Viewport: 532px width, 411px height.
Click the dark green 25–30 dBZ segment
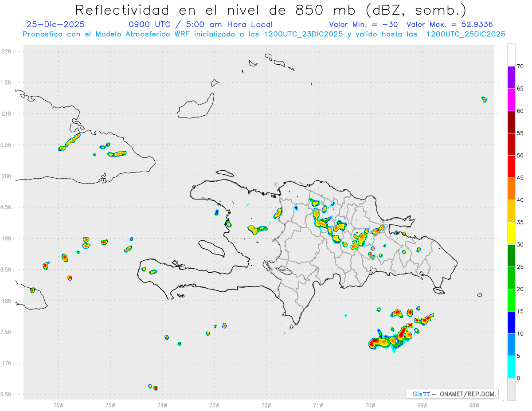pos(511,256)
